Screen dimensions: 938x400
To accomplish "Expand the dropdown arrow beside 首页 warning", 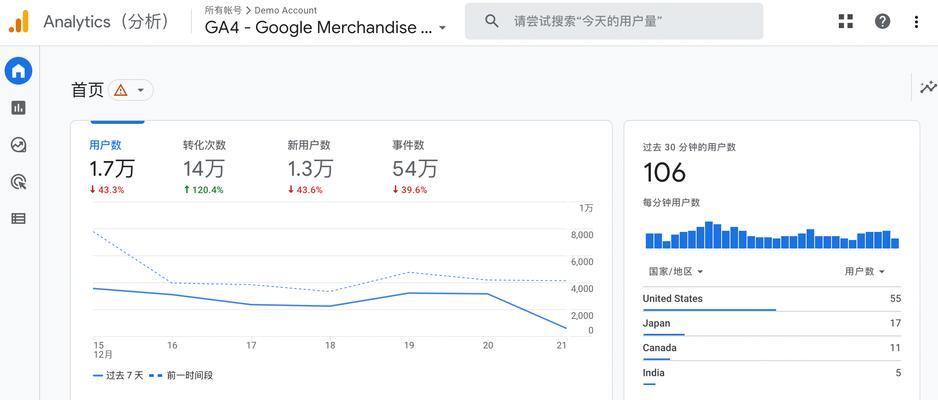I will [x=141, y=90].
